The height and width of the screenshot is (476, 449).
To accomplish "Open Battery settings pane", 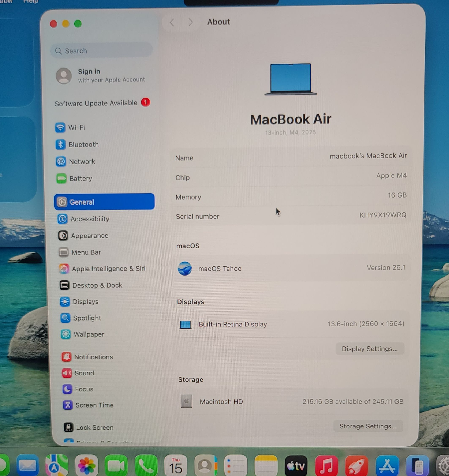I will pyautogui.click(x=80, y=179).
